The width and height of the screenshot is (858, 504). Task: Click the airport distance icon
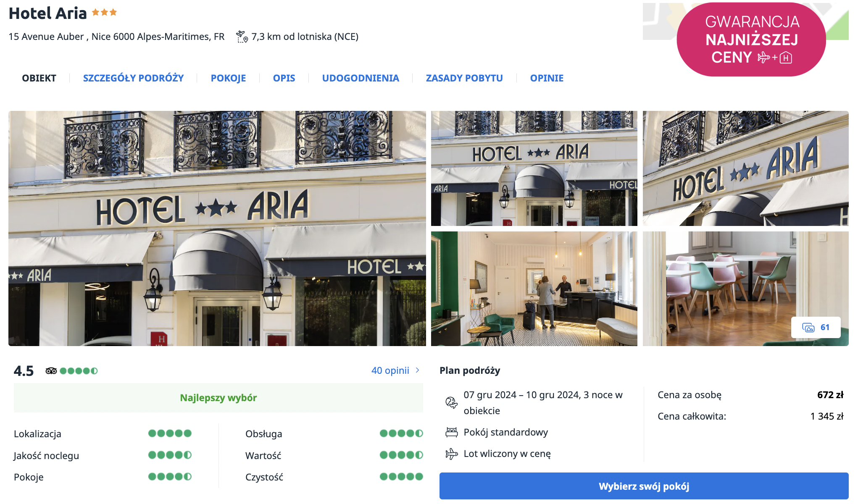[x=242, y=37]
